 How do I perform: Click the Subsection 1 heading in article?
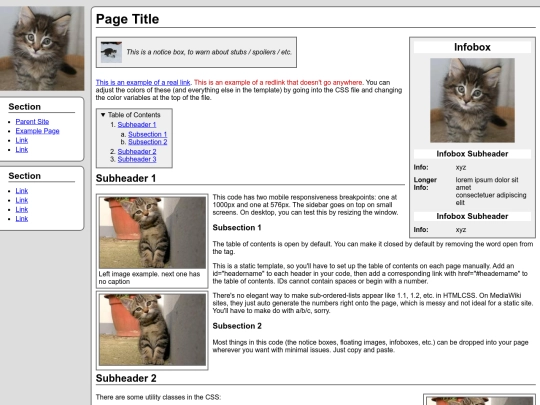point(237,228)
